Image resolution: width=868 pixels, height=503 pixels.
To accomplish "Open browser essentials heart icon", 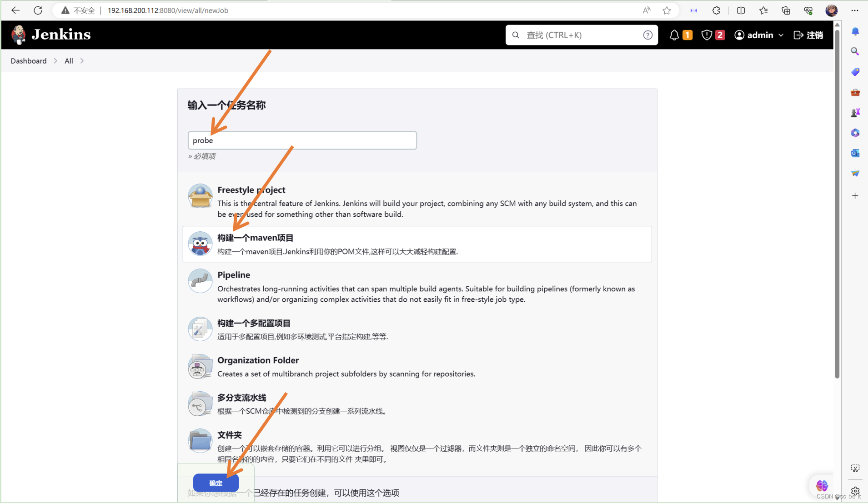I will 808,10.
